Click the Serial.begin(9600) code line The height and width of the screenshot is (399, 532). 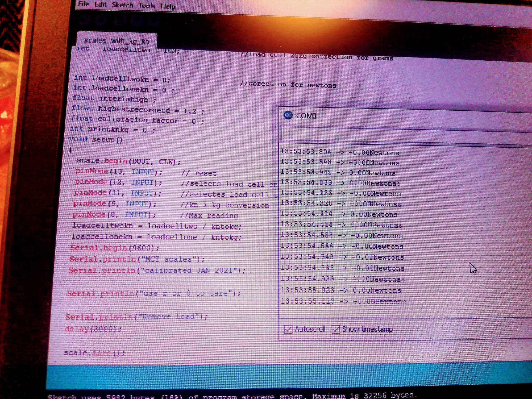tap(115, 248)
